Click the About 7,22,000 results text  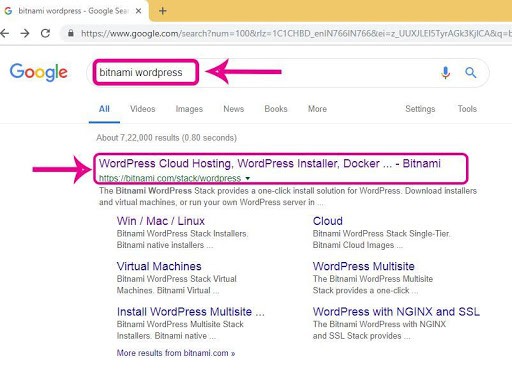(166, 138)
